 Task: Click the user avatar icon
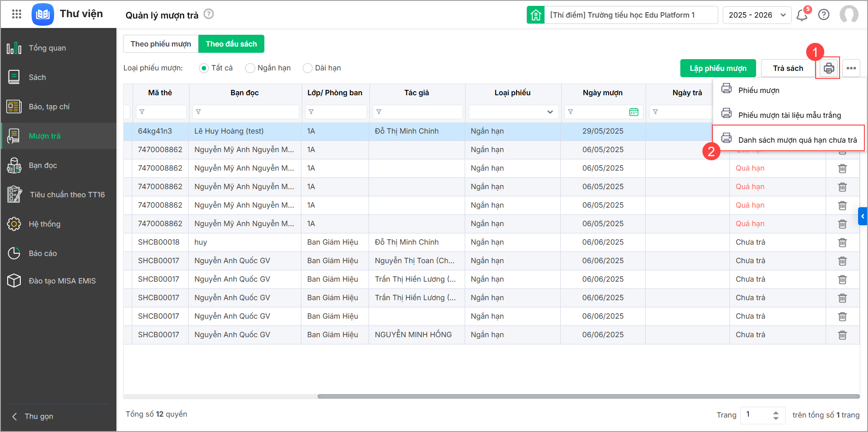[849, 14]
